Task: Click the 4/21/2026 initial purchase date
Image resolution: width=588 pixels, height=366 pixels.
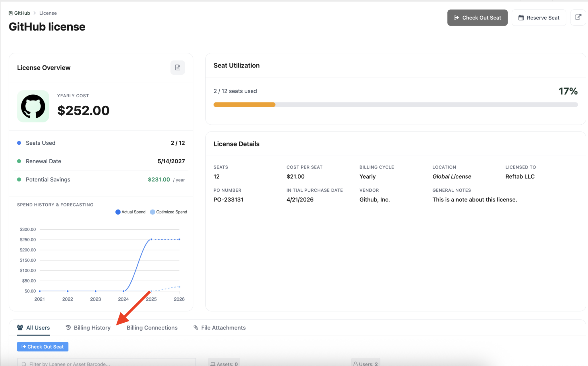Action: (x=300, y=200)
